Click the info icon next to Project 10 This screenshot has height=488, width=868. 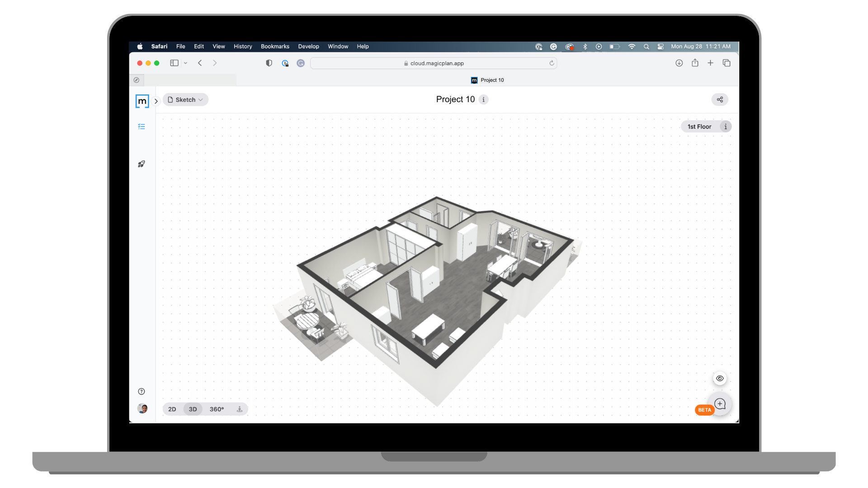(483, 99)
